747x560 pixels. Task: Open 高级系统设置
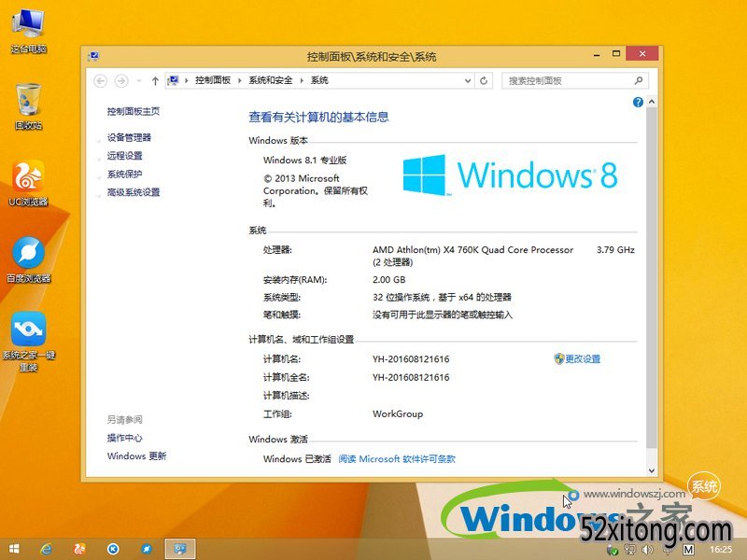point(134,192)
